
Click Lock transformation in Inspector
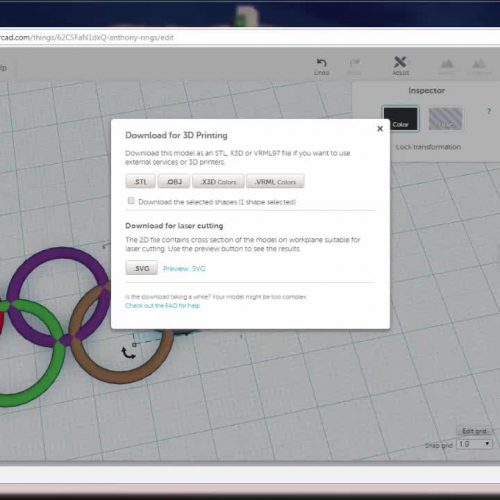point(428,147)
